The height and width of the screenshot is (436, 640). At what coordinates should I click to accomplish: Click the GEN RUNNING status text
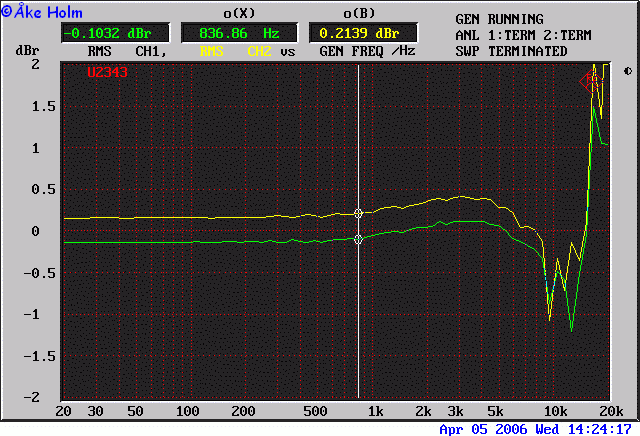tap(499, 19)
